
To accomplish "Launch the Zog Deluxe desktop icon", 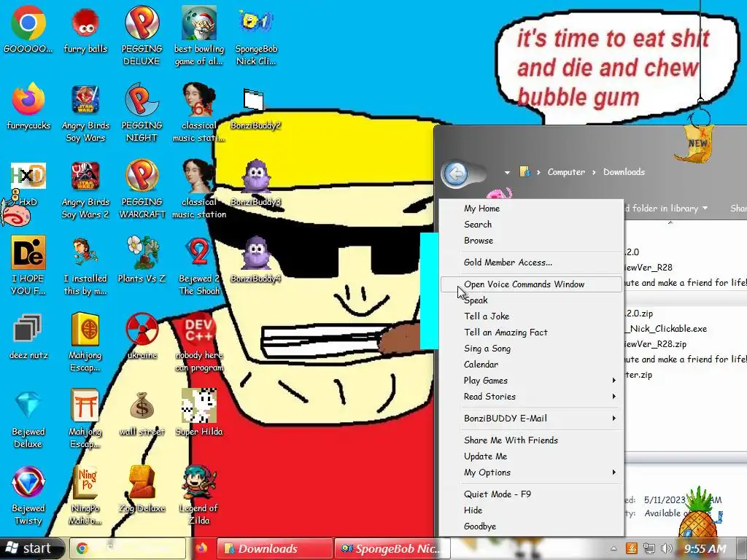I will coord(142,489).
